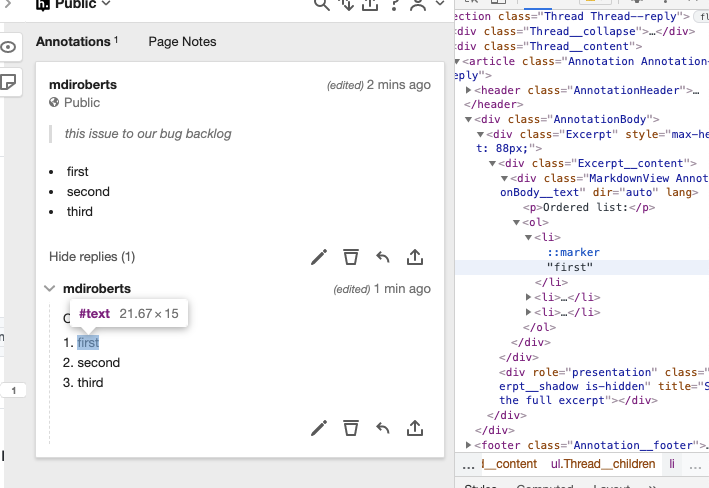Collapse the MarkdownView div node

point(505,178)
